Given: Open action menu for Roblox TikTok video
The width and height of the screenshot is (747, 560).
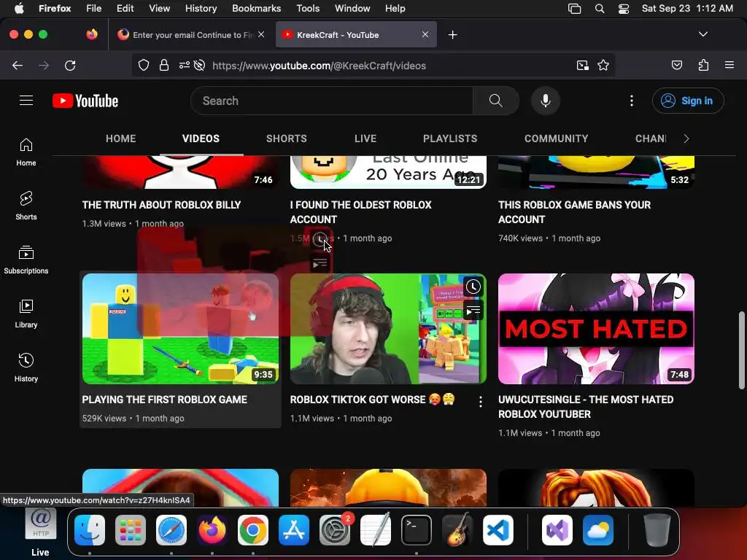Looking at the screenshot, I should click(x=480, y=402).
